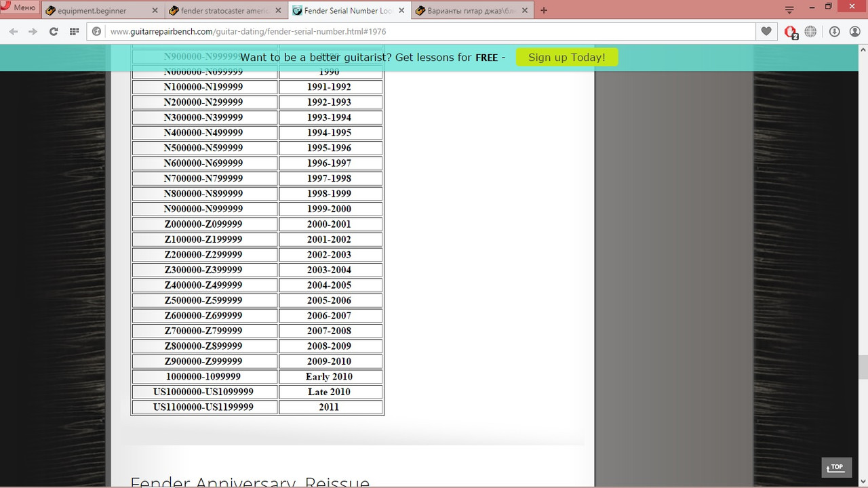Image resolution: width=868 pixels, height=488 pixels.
Task: Open the Speed Dial grid icon
Action: click(x=74, y=31)
